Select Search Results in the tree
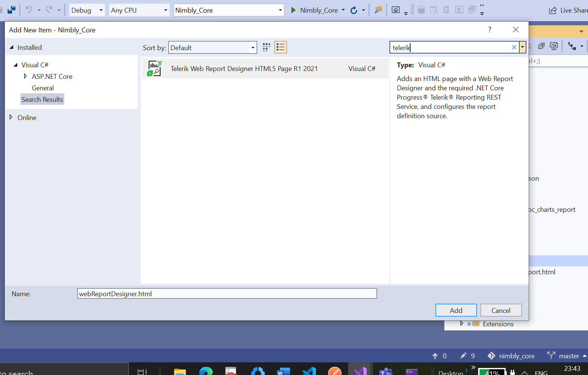 [42, 99]
